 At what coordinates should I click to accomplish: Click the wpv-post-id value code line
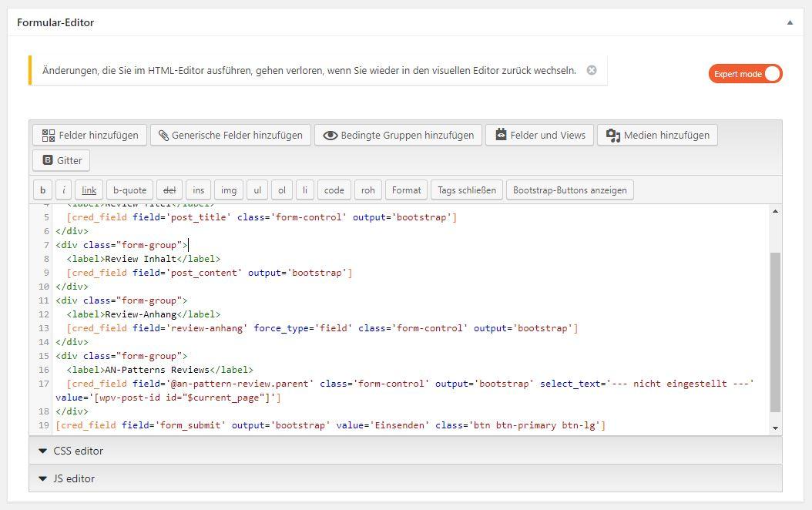click(168, 398)
